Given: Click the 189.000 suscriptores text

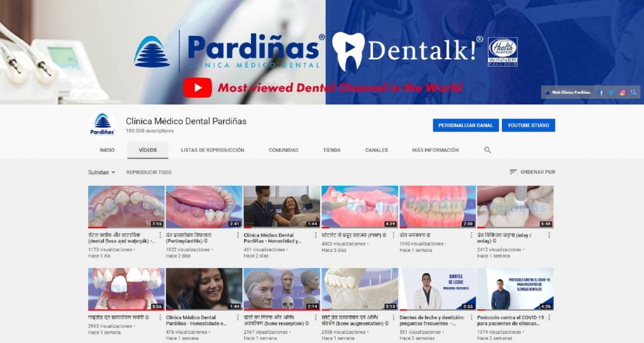Looking at the screenshot, I should click(x=150, y=131).
